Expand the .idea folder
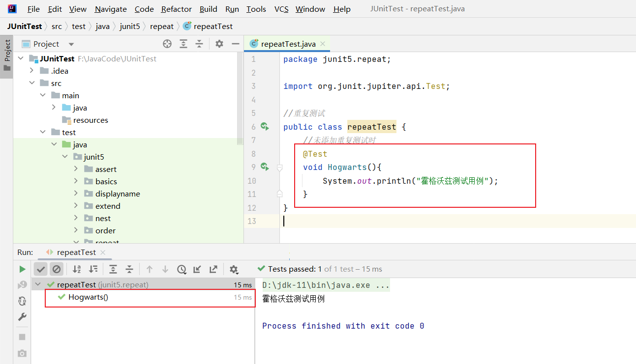 point(32,71)
